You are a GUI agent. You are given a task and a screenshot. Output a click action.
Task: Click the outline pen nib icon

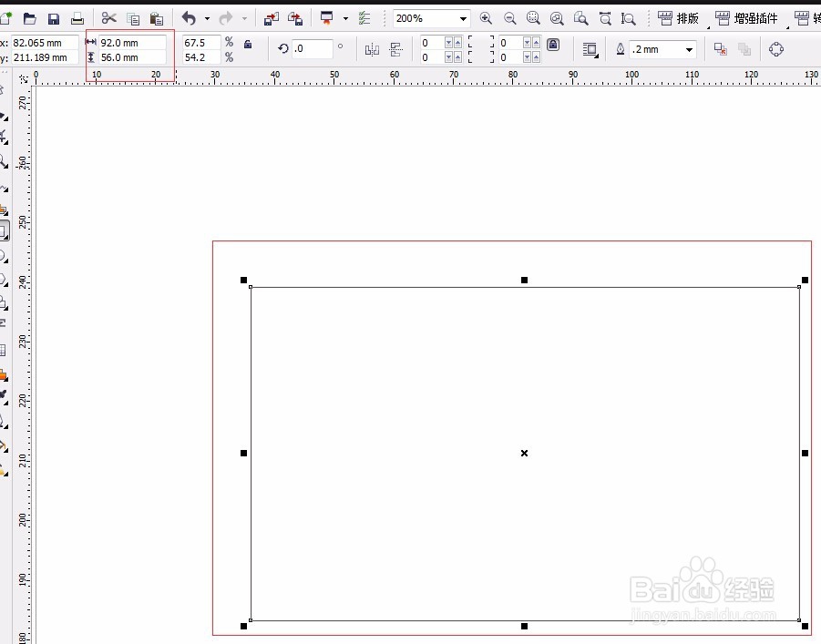[x=621, y=49]
